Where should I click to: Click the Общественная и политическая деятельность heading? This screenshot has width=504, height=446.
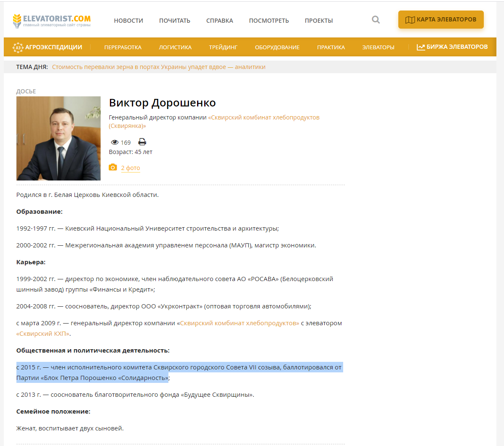[93, 350]
